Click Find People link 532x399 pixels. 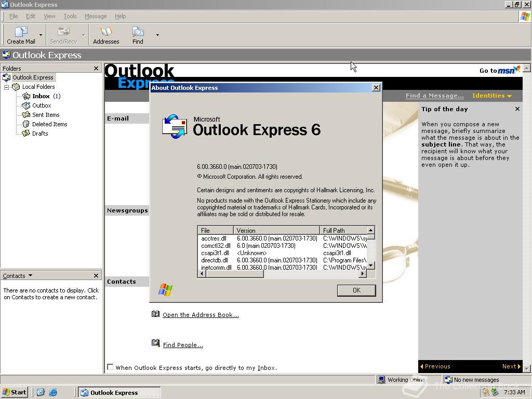point(183,345)
